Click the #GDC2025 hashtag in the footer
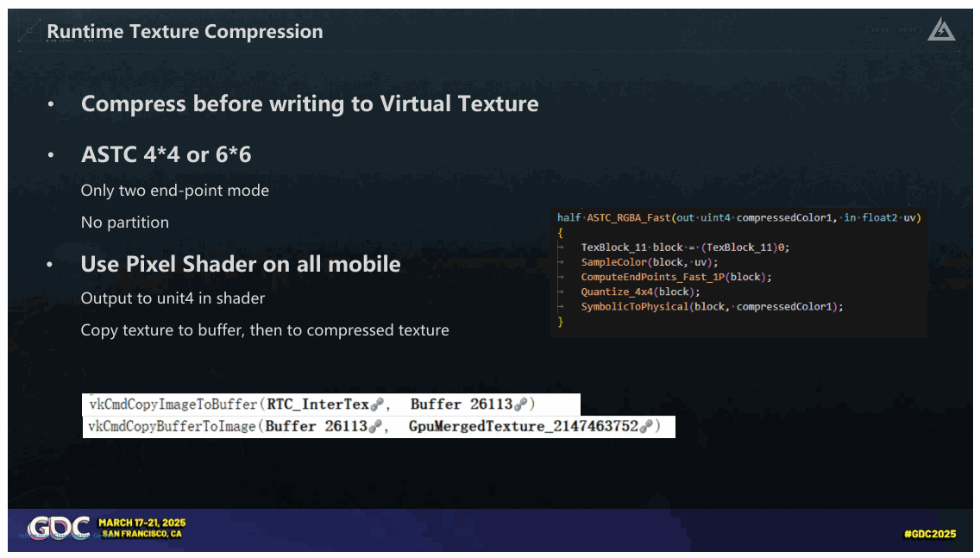Image resolution: width=980 pixels, height=558 pixels. [930, 534]
